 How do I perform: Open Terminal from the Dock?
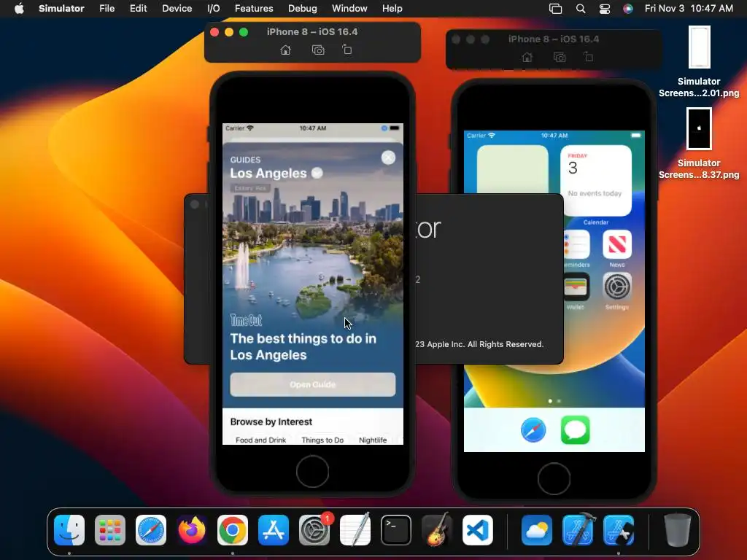click(x=396, y=530)
